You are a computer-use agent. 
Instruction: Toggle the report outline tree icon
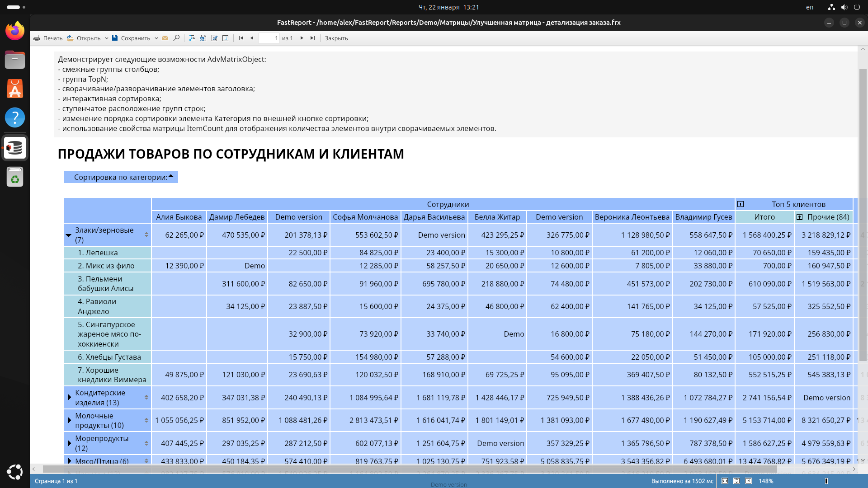tap(192, 38)
